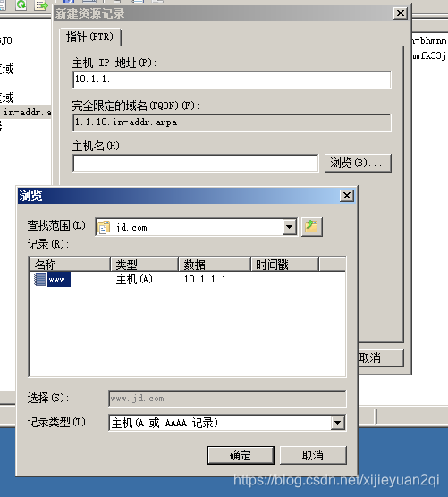
Task: Click the 浏览(B)... button
Action: coord(358,163)
